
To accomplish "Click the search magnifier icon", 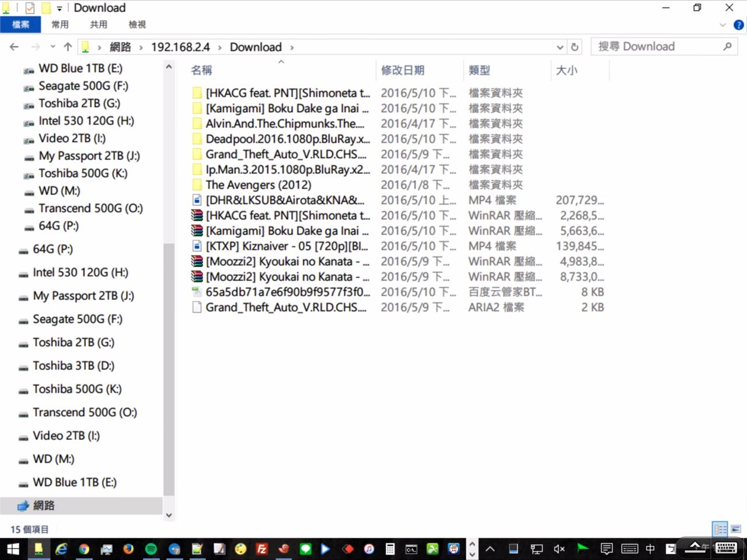I will [727, 47].
